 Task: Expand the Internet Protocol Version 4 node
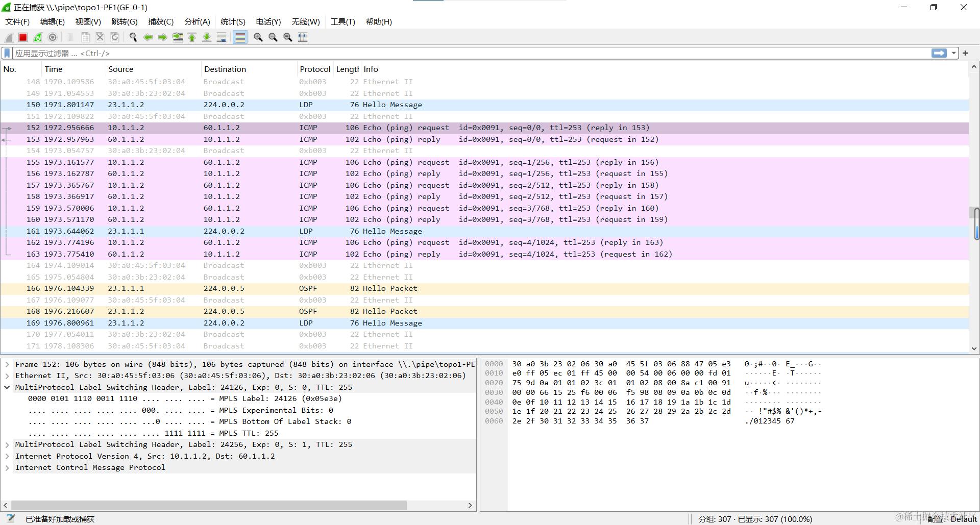(7, 456)
